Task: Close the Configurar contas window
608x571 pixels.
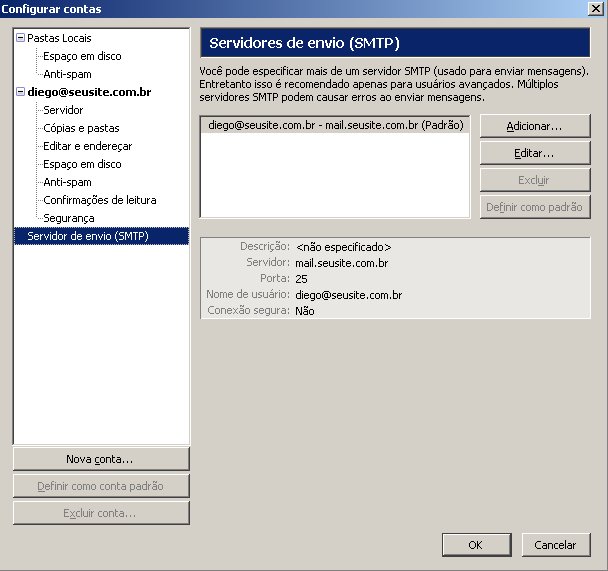Action: [596, 9]
